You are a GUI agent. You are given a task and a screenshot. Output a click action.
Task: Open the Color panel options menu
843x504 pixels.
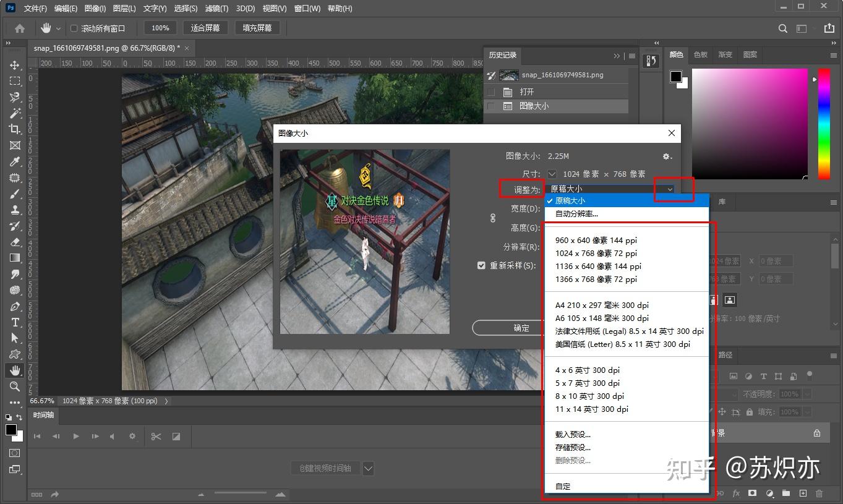pyautogui.click(x=833, y=55)
